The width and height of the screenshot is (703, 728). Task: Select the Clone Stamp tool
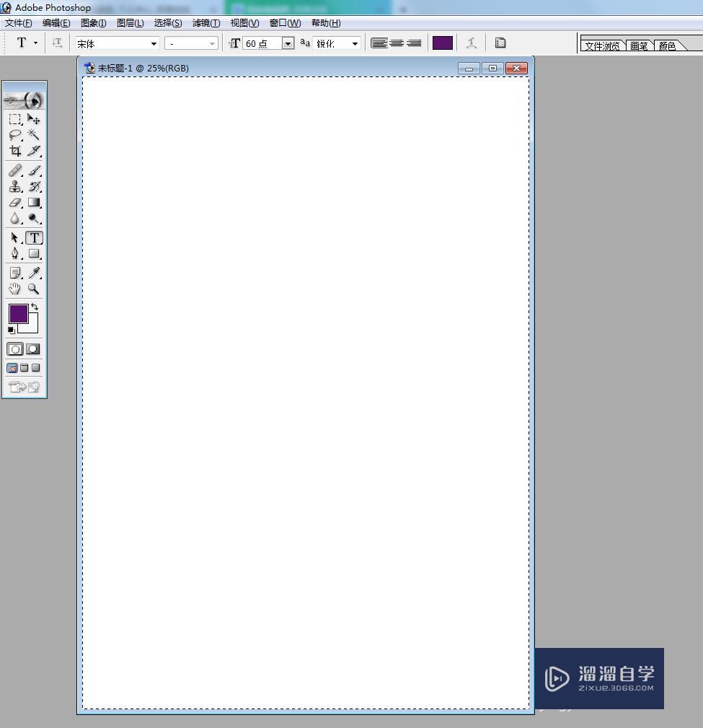(x=15, y=186)
